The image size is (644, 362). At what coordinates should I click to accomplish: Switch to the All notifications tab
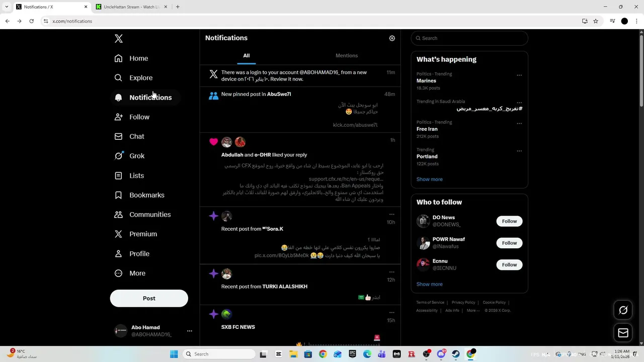click(x=247, y=56)
